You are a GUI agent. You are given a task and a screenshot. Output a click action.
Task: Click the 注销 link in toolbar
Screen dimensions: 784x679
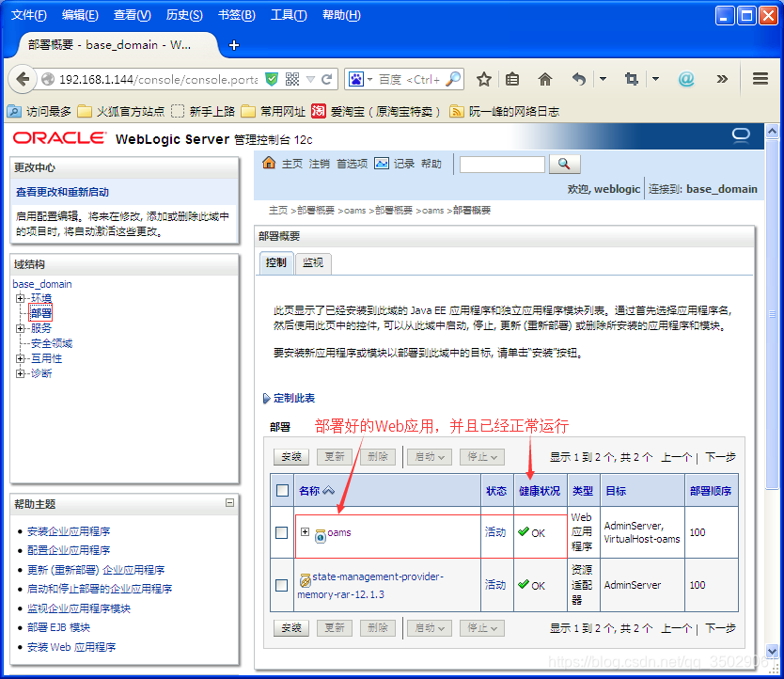(x=319, y=164)
